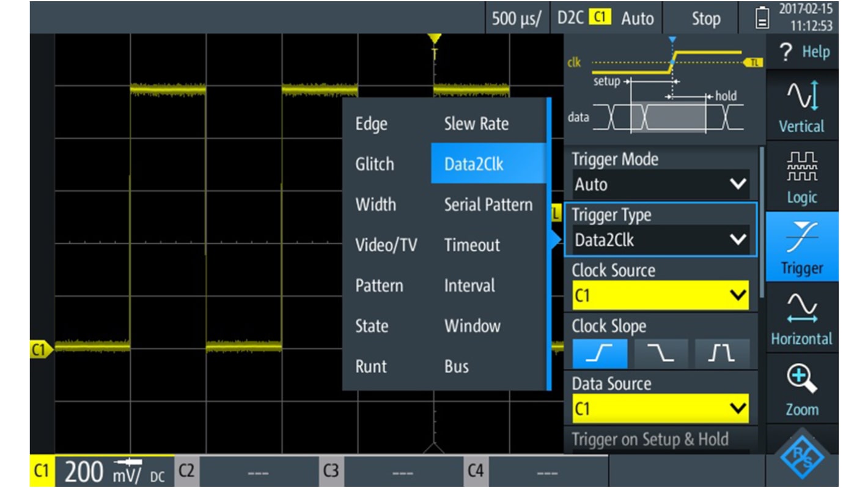868x488 pixels.
Task: Activate the Zoom magnifier tool
Action: click(x=801, y=388)
